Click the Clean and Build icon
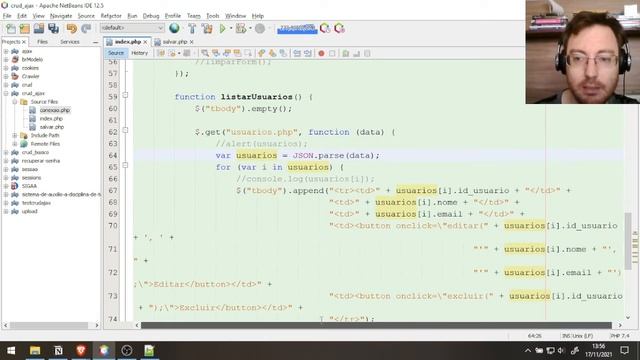 pos(207,29)
